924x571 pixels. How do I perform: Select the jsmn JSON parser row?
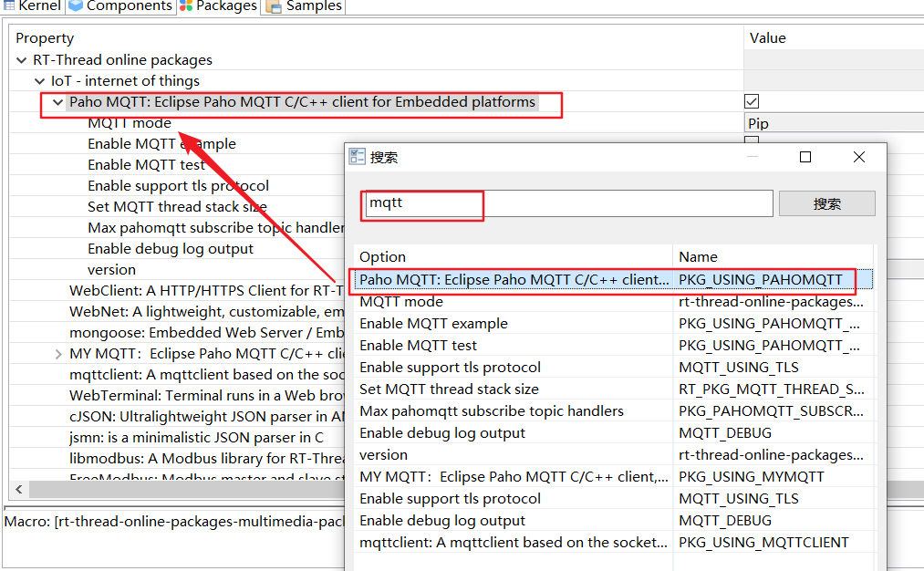click(196, 438)
